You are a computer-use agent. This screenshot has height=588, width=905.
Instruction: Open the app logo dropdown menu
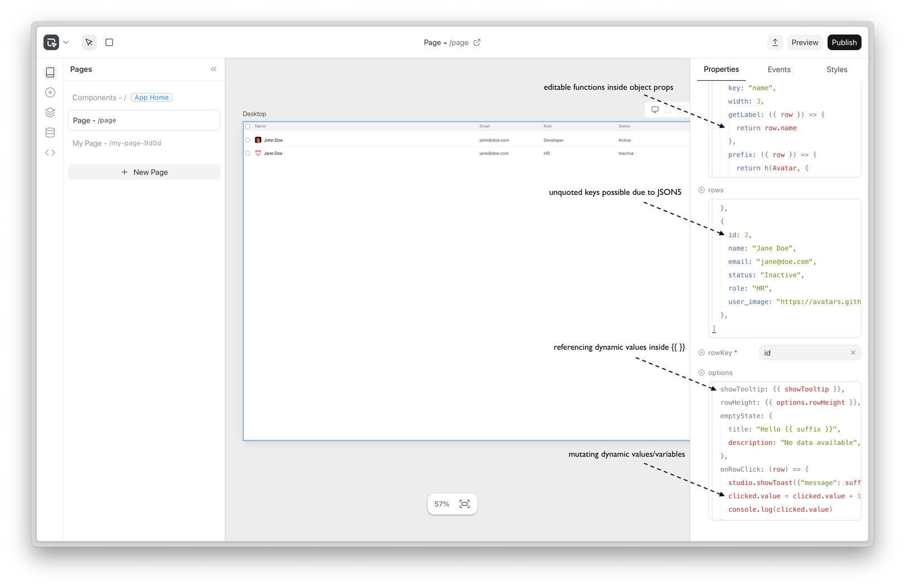point(56,42)
